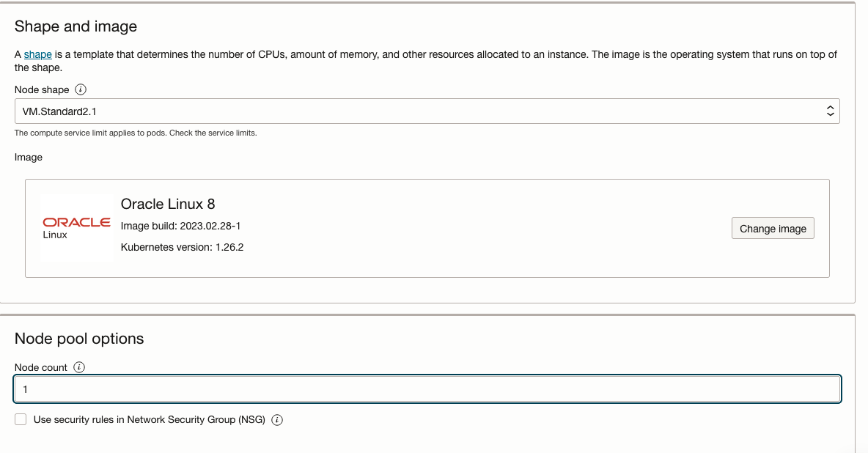This screenshot has height=453, width=868.
Task: Click the info tooltip beside Node shape label
Action: [x=80, y=89]
